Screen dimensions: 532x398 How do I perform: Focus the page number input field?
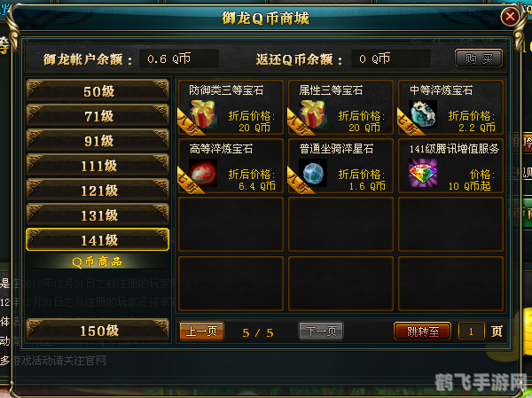[x=472, y=331]
